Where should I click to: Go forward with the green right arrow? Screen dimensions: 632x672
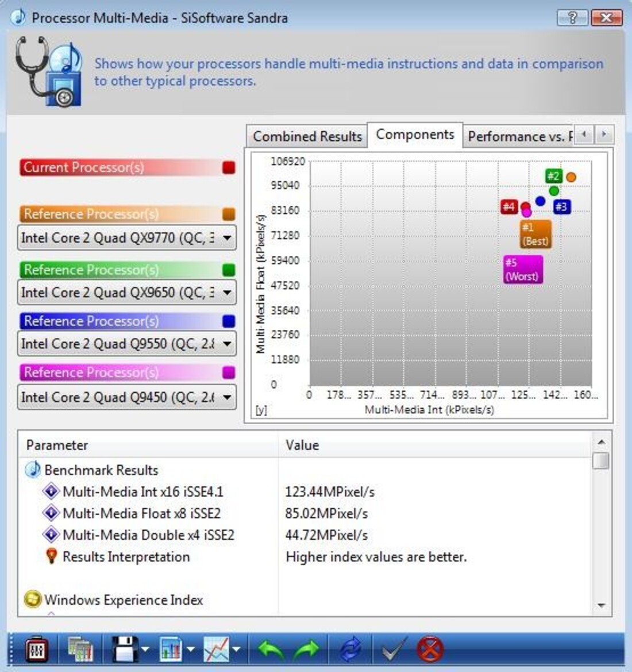pyautogui.click(x=307, y=651)
